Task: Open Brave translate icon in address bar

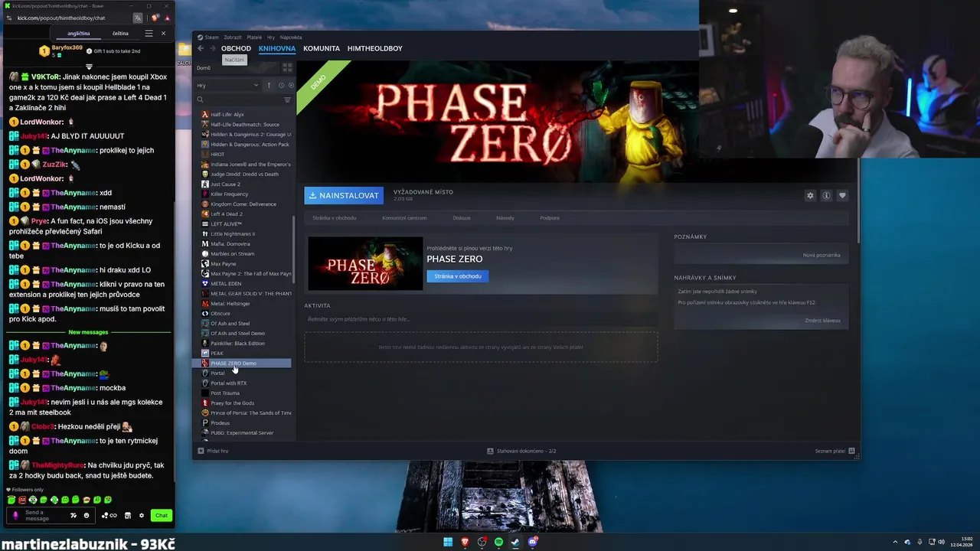Action: coord(138,18)
